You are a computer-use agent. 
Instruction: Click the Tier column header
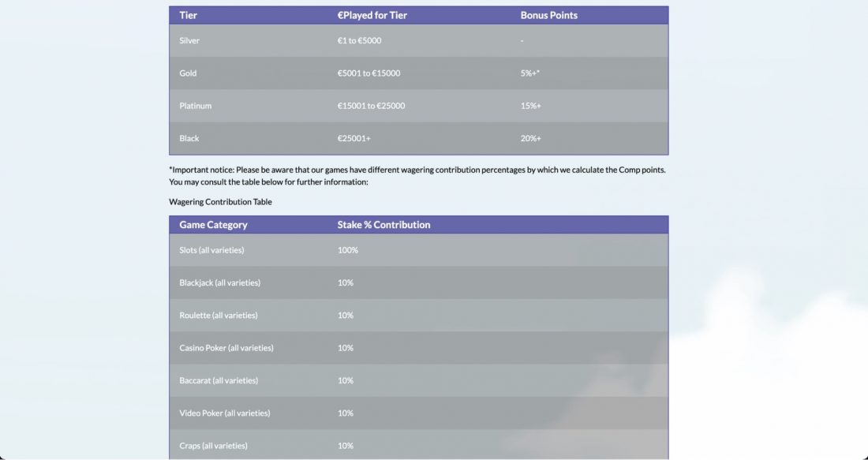189,16
